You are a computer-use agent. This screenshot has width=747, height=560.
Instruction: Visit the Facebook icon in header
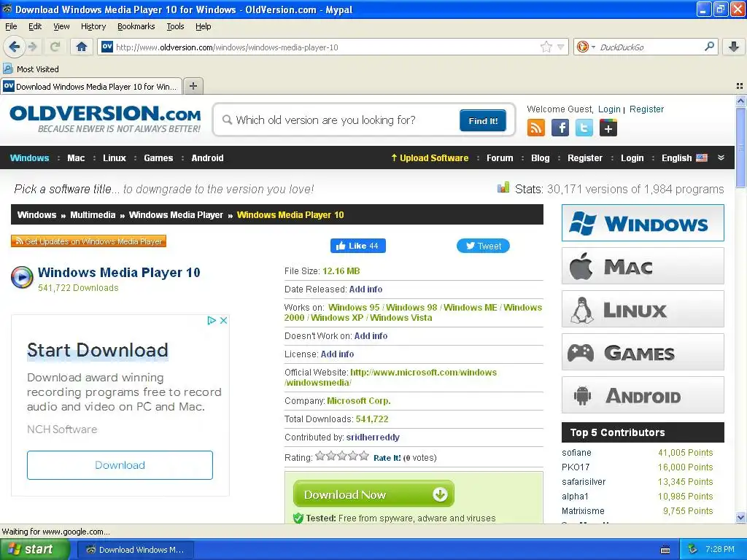click(560, 128)
